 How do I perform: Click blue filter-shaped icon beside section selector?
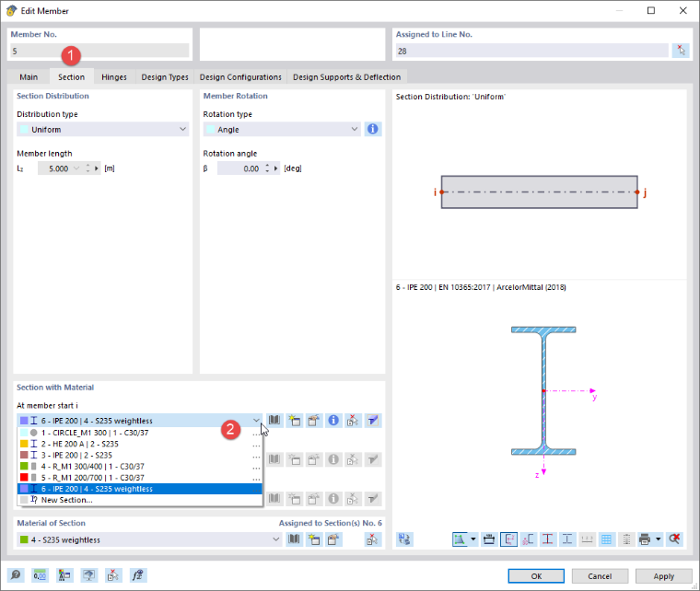point(373,420)
